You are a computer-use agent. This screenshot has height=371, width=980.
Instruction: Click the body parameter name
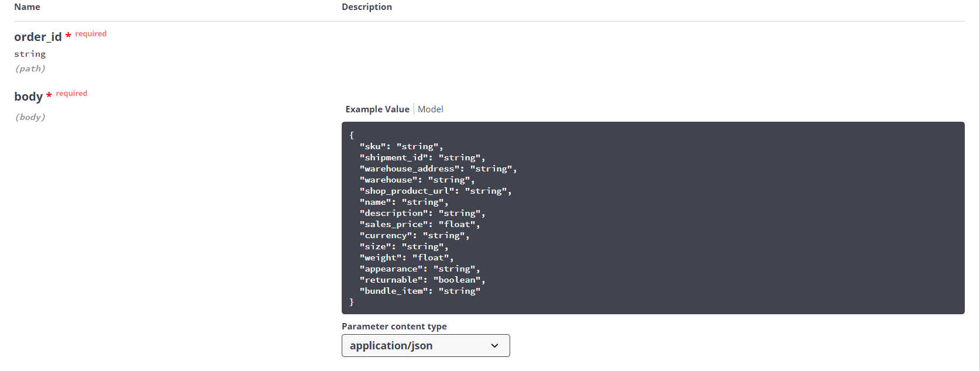pos(29,97)
